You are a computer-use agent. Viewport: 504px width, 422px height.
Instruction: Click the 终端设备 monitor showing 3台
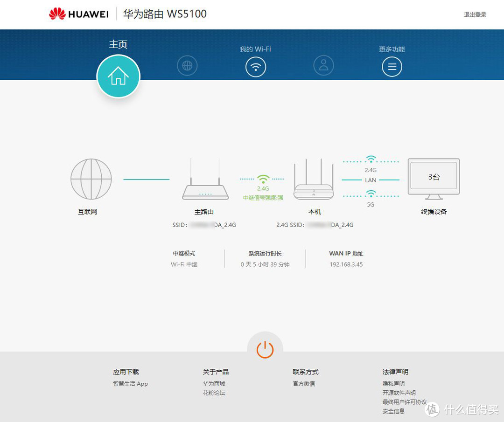click(x=434, y=177)
